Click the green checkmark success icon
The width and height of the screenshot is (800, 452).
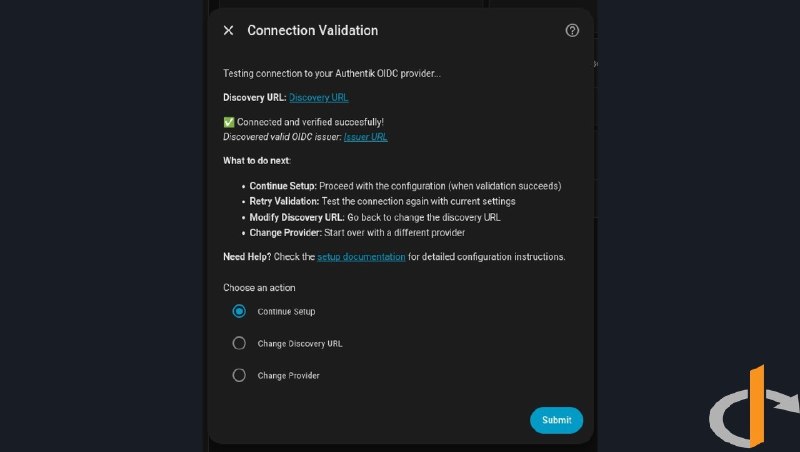click(229, 122)
